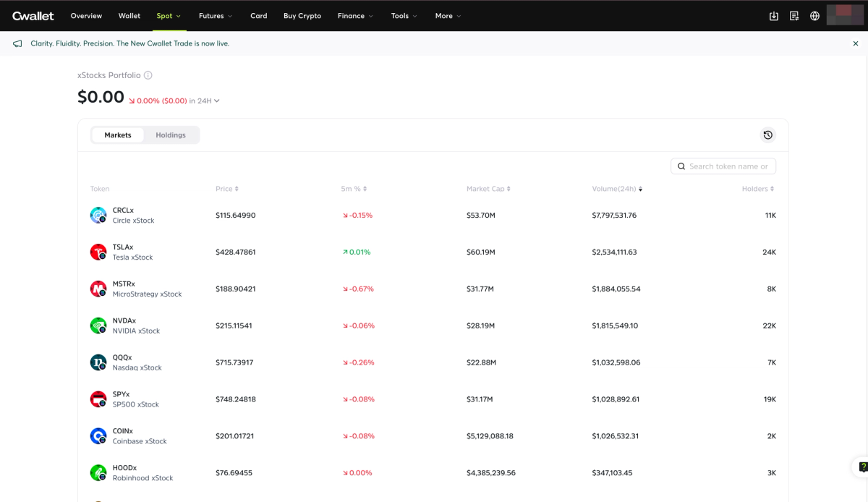
Task: Go to Card in top navigation
Action: tap(259, 16)
